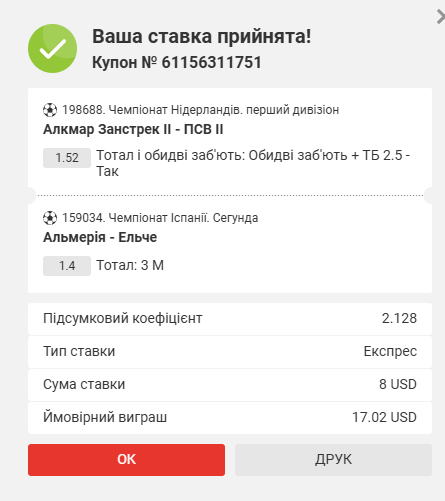Screen dimensions: 445x501
Task: Click the Ваша ставка прийнята heading
Action: [201, 36]
